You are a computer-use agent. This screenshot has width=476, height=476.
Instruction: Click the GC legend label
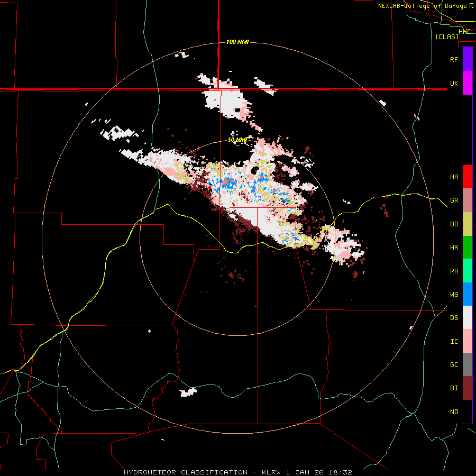coord(454,364)
